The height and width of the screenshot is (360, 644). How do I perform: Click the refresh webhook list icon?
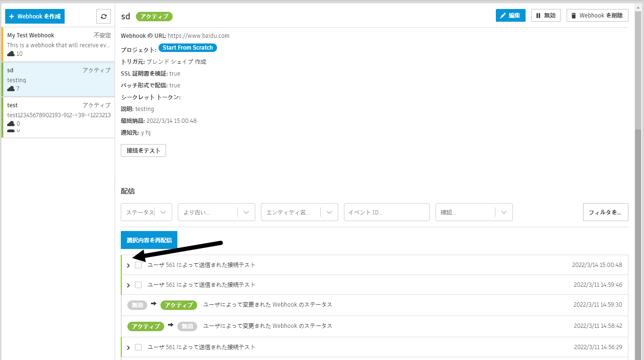104,16
